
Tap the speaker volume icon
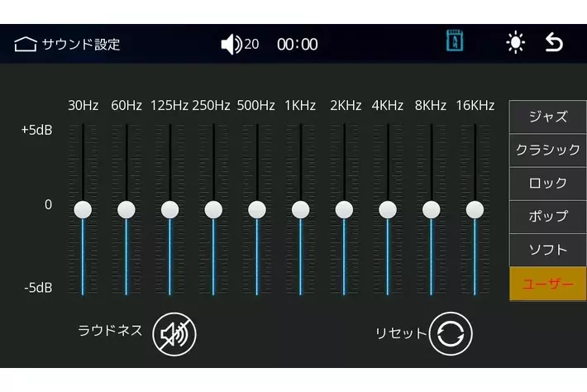click(x=231, y=44)
